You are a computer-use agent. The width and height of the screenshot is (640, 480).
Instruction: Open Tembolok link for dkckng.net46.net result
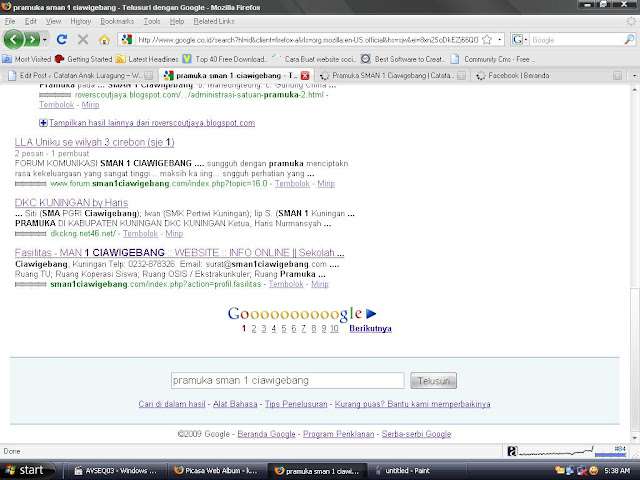tap(140, 233)
